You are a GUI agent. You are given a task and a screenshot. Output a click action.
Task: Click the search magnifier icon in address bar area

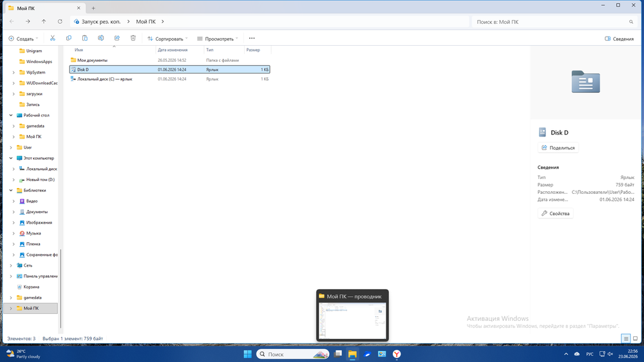click(x=631, y=22)
